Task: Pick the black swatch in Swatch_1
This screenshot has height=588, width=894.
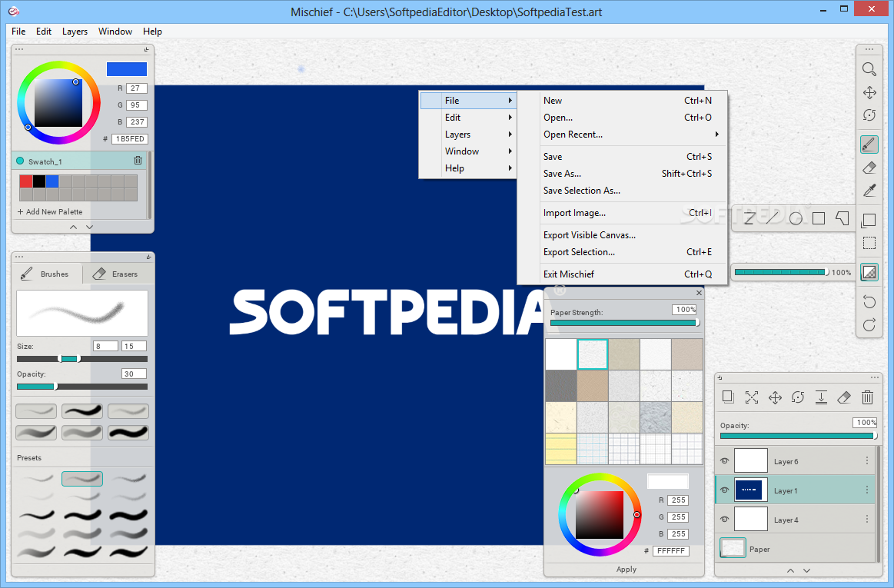Action: point(38,181)
